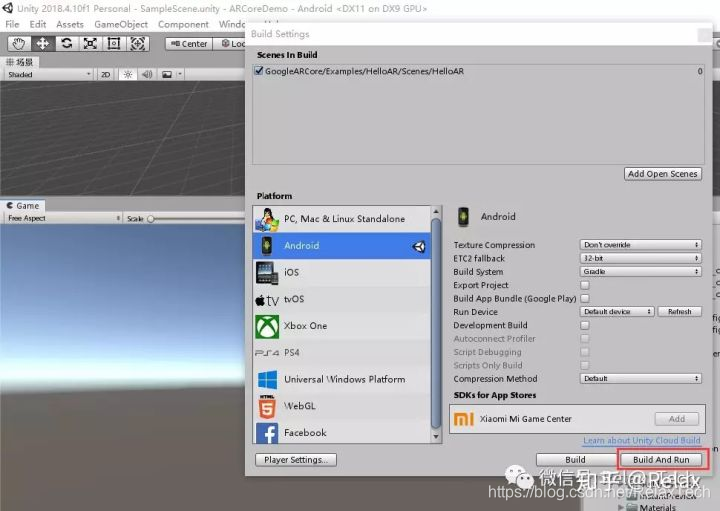Open the Edit menu

(38, 24)
